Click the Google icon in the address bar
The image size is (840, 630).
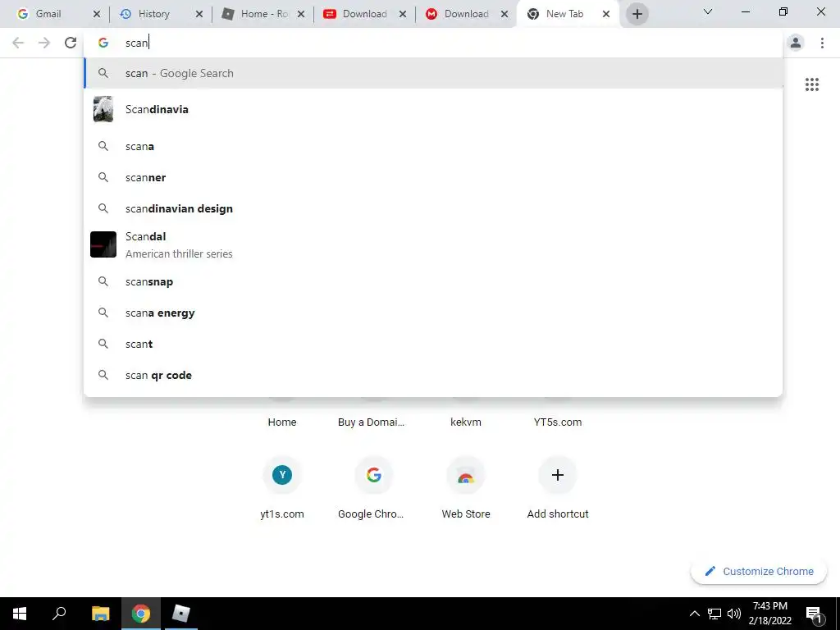point(103,43)
